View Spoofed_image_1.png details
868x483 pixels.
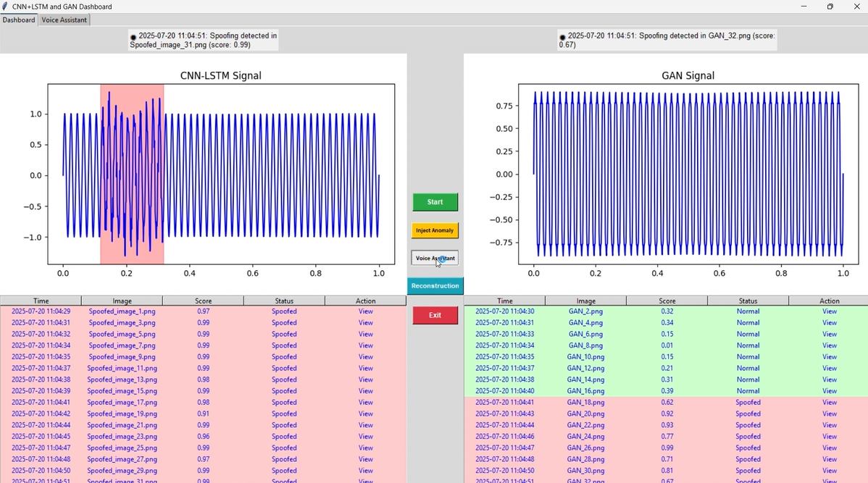(x=365, y=311)
